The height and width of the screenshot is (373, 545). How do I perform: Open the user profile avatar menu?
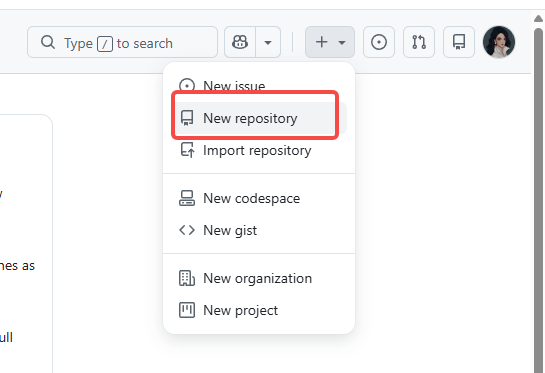pyautogui.click(x=499, y=42)
